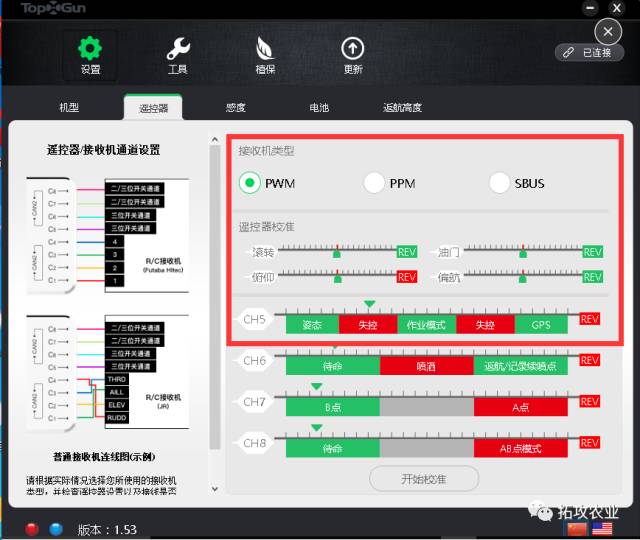
Task: Toggle REV for CH5 channel
Action: [590, 319]
